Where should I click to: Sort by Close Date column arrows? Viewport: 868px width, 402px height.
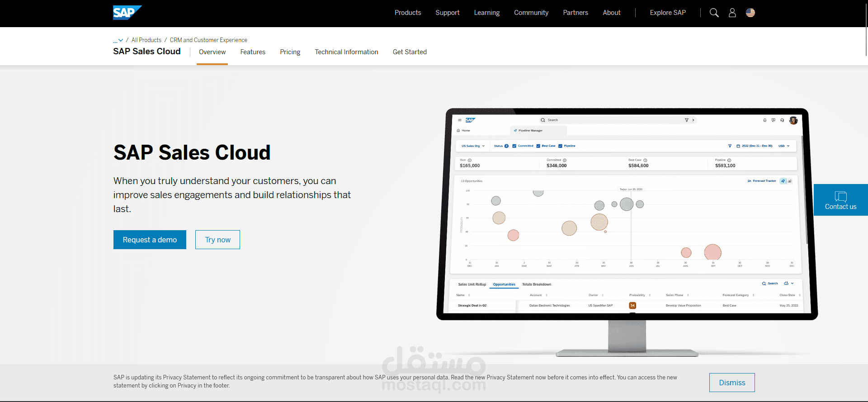[799, 295]
